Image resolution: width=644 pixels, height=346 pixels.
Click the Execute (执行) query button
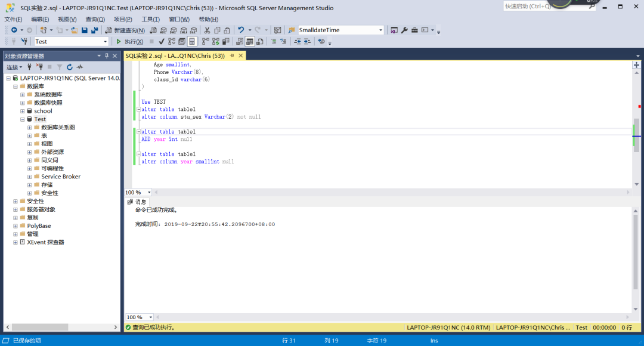pos(129,41)
